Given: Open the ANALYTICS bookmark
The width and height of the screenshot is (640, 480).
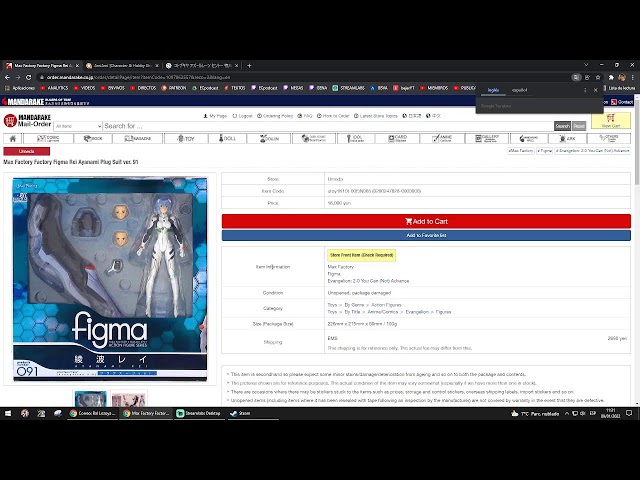Looking at the screenshot, I should coord(54,88).
